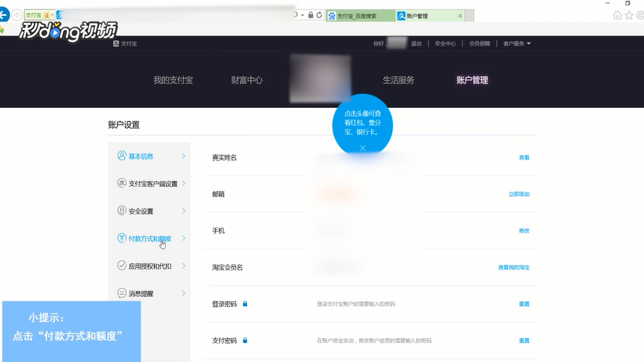Expand the 消息提醒 chevron arrow
644x362 pixels.
[184, 293]
